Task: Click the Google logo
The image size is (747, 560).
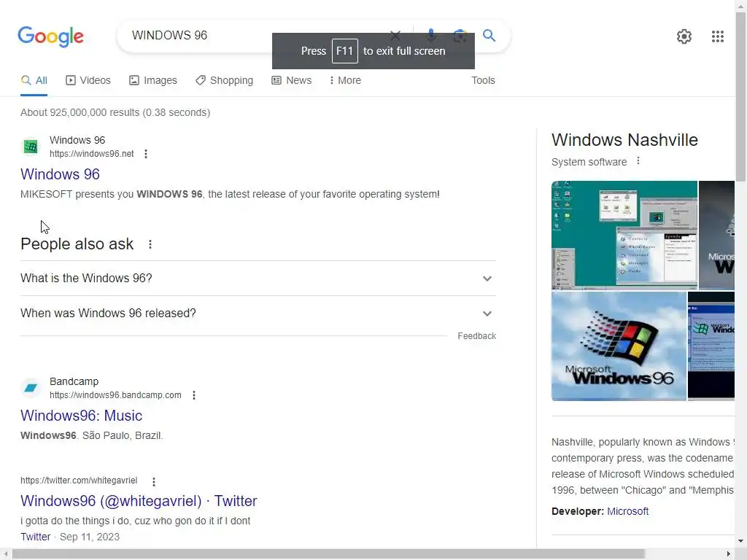Action: [x=50, y=36]
